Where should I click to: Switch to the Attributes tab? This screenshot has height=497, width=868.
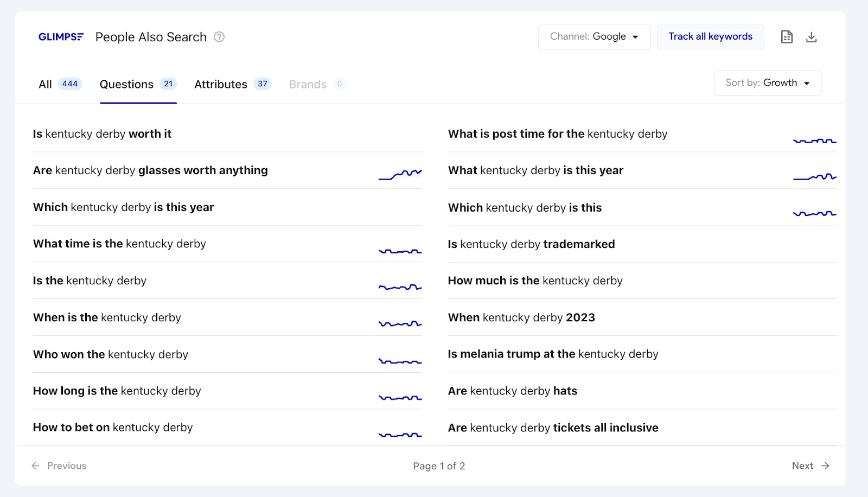221,84
